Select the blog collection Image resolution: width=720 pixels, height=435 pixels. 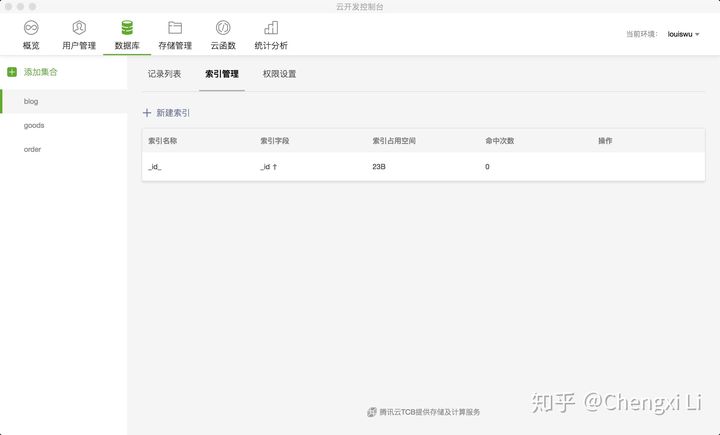coord(32,101)
